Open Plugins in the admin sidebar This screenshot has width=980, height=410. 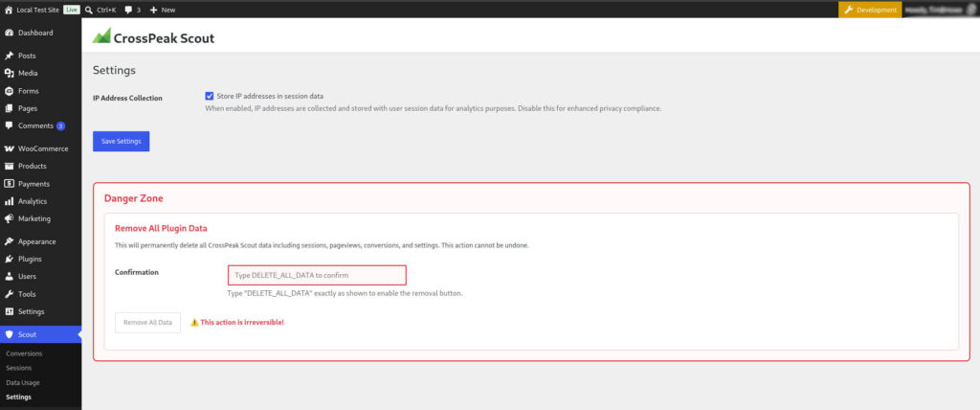tap(40, 260)
